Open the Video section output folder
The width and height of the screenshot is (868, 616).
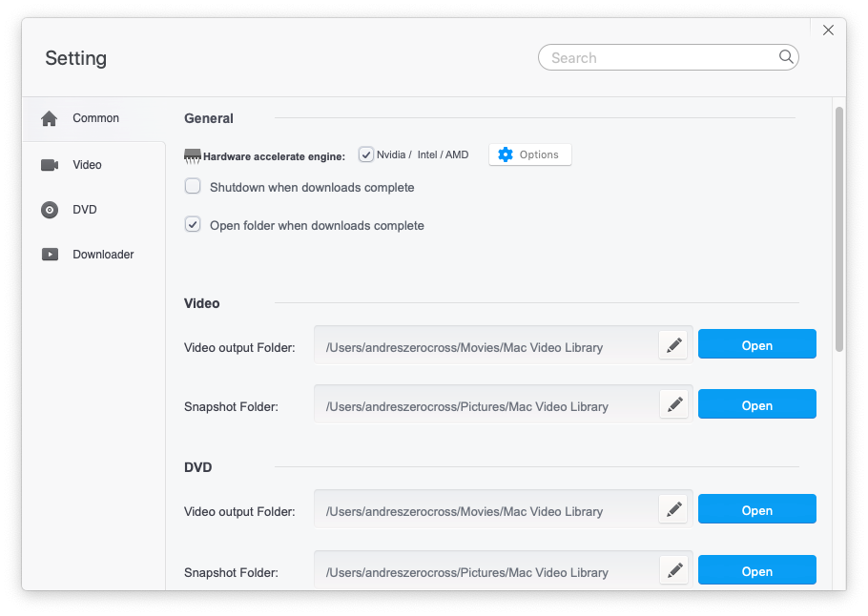point(756,344)
